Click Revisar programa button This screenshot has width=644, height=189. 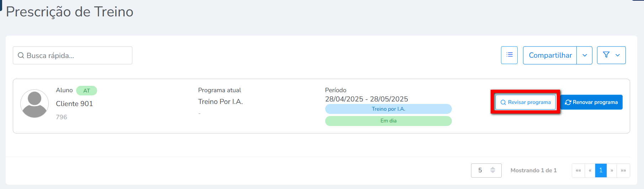[526, 102]
